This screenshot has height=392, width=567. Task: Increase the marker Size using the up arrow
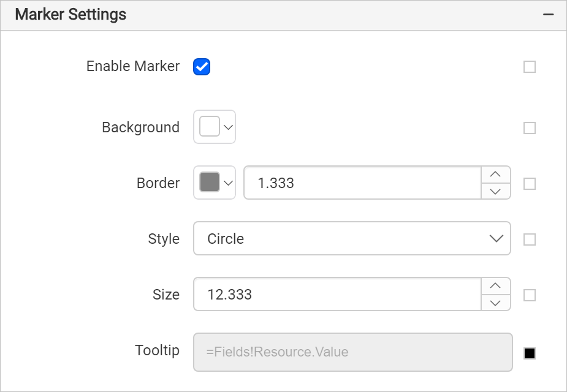point(496,286)
